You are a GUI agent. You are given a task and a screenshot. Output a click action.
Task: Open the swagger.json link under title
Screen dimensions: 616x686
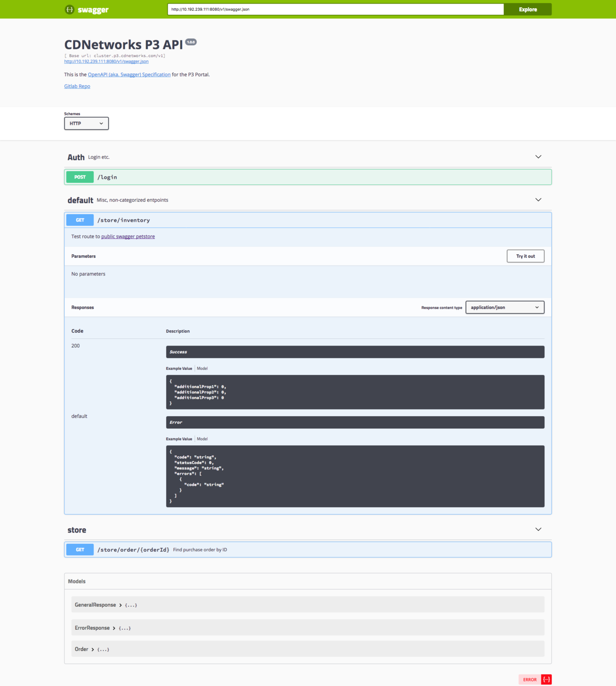coord(106,61)
